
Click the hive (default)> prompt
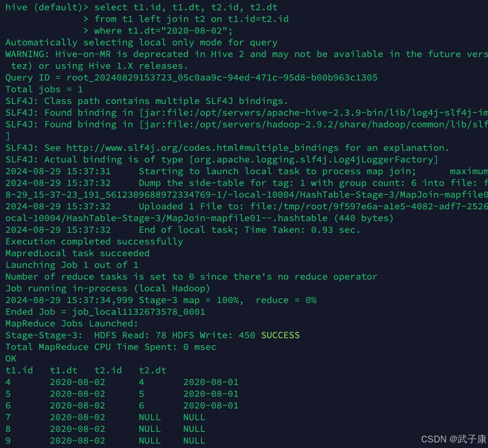tap(47, 7)
